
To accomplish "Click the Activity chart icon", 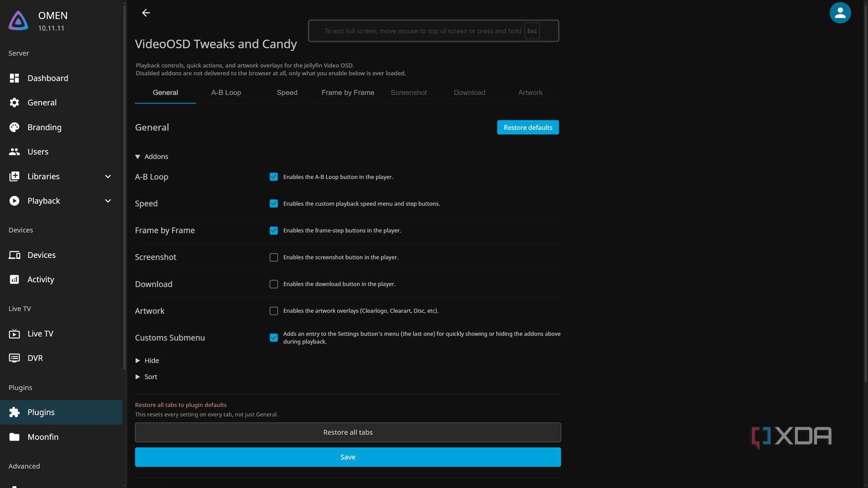I will pyautogui.click(x=14, y=279).
